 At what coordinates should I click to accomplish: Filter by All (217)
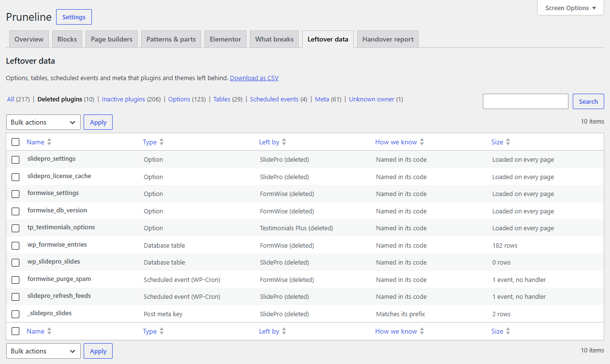click(18, 99)
